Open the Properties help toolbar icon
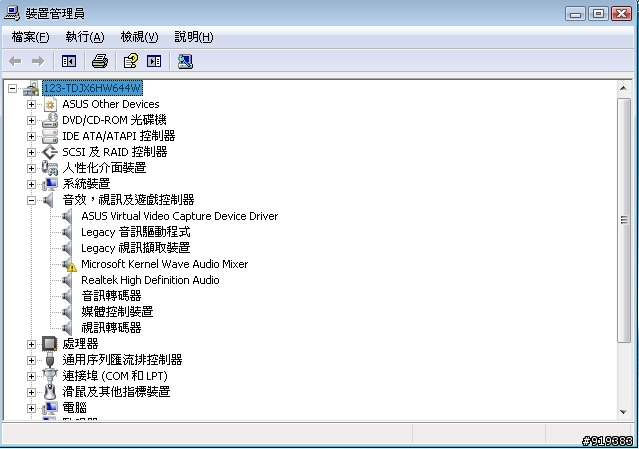639x449 pixels. [131, 61]
